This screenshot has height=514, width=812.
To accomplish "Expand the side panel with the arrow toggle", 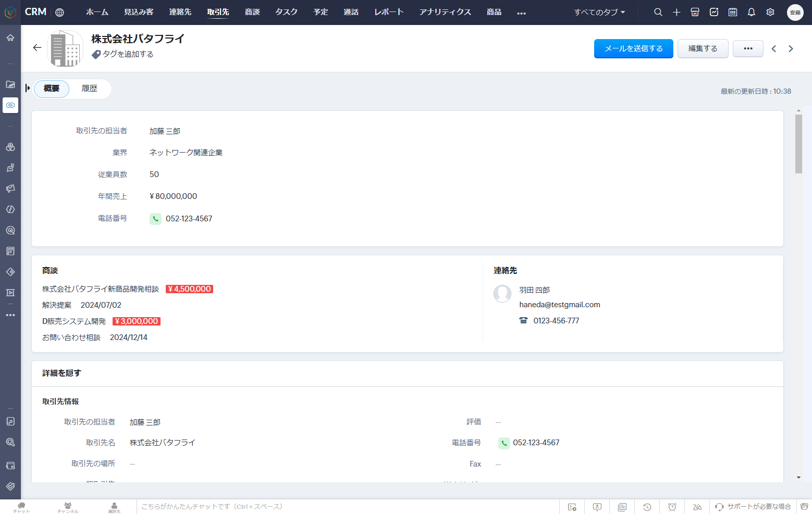I will [x=28, y=88].
